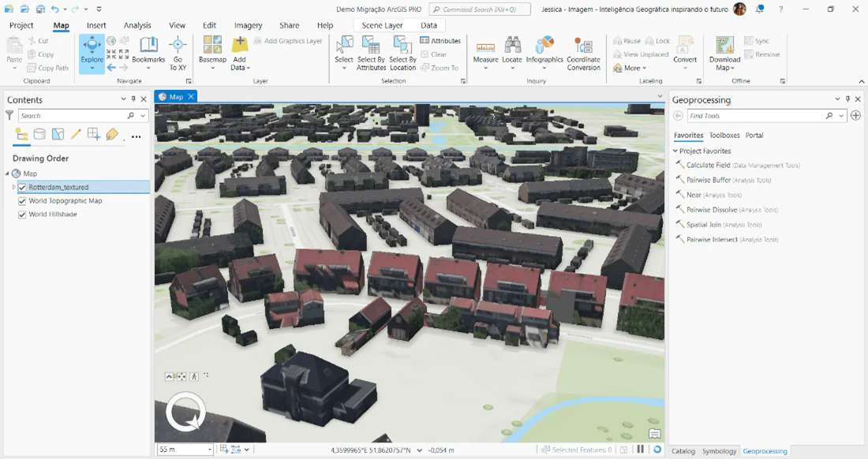868x459 pixels.
Task: Click the navigator compass control
Action: pyautogui.click(x=185, y=412)
